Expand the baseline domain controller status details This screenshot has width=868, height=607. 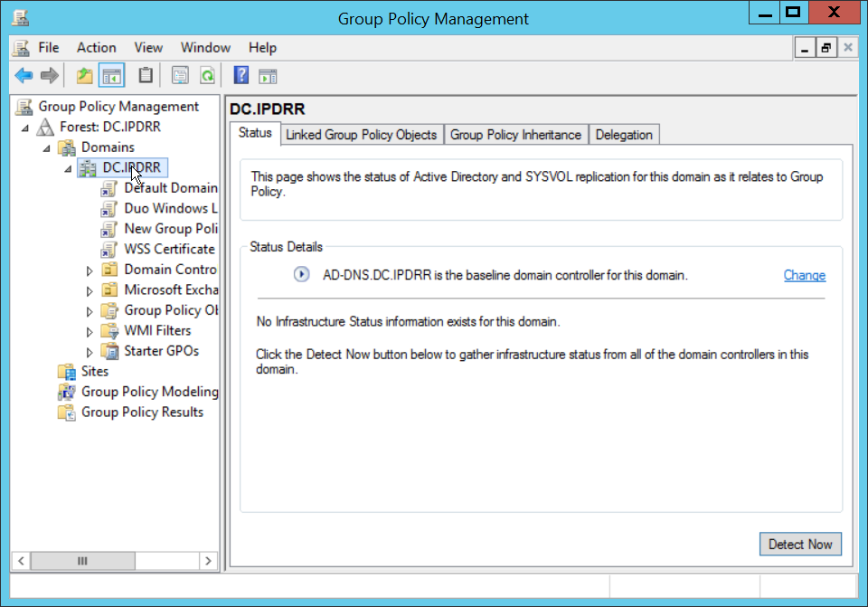[302, 275]
